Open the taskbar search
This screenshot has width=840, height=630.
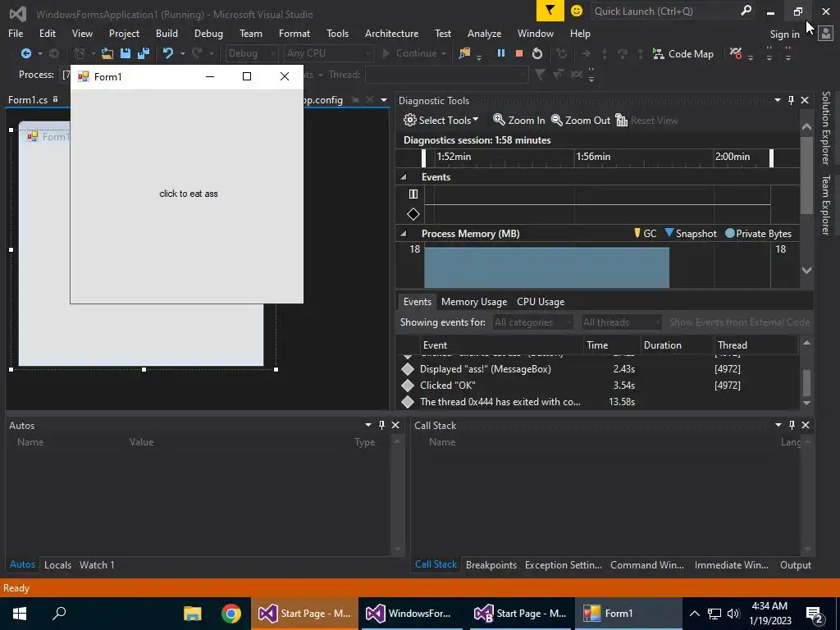click(59, 614)
